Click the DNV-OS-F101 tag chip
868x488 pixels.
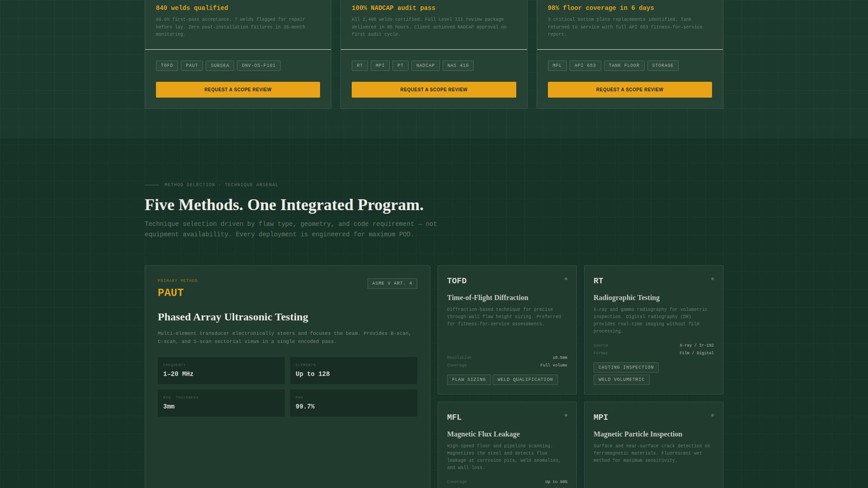(259, 66)
